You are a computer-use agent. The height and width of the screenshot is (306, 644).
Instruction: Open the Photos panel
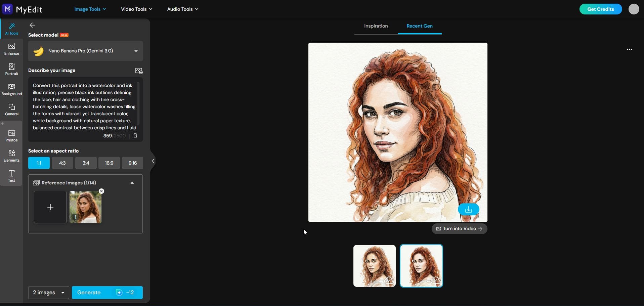[x=11, y=135]
